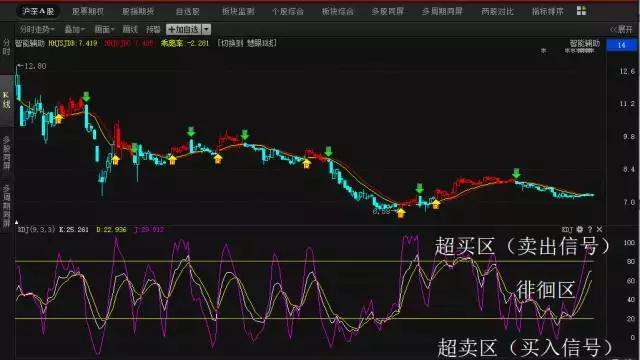Open the 分时走势 dropdown
Screen dimensions: 640x360
[x=37, y=29]
